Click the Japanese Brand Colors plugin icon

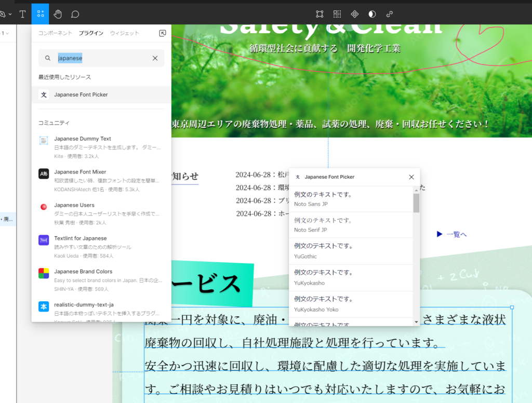[x=44, y=273]
